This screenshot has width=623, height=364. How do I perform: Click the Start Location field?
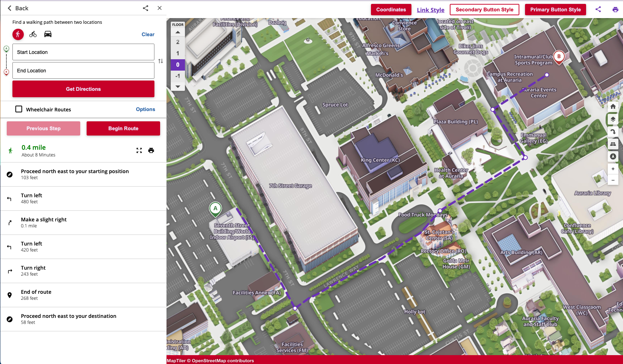tap(83, 52)
